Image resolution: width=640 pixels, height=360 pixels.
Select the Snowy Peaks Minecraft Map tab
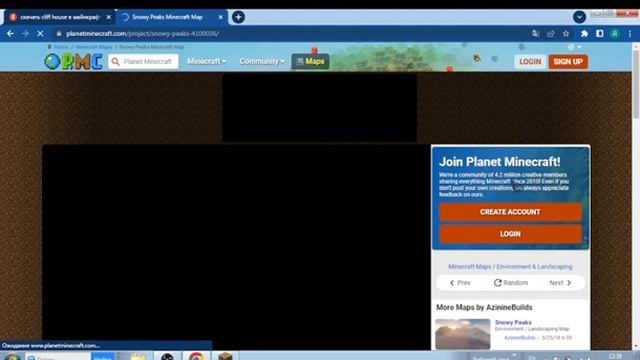pos(172,17)
